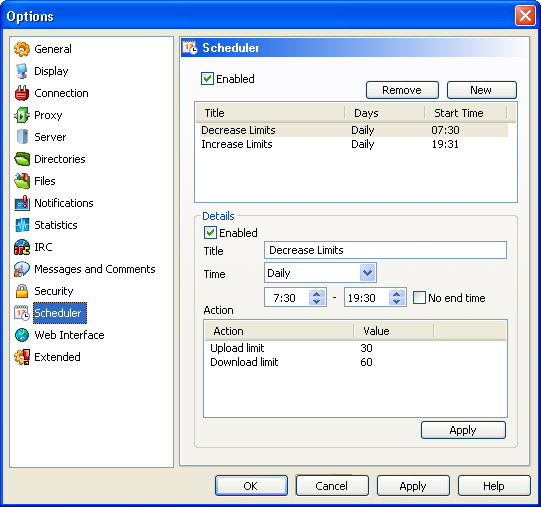Click the Scheduler calendar icon in sidebar

coord(22,313)
